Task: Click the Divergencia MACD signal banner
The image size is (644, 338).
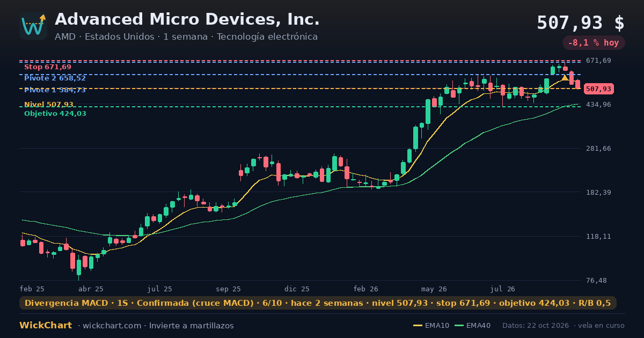Action: coord(318,303)
